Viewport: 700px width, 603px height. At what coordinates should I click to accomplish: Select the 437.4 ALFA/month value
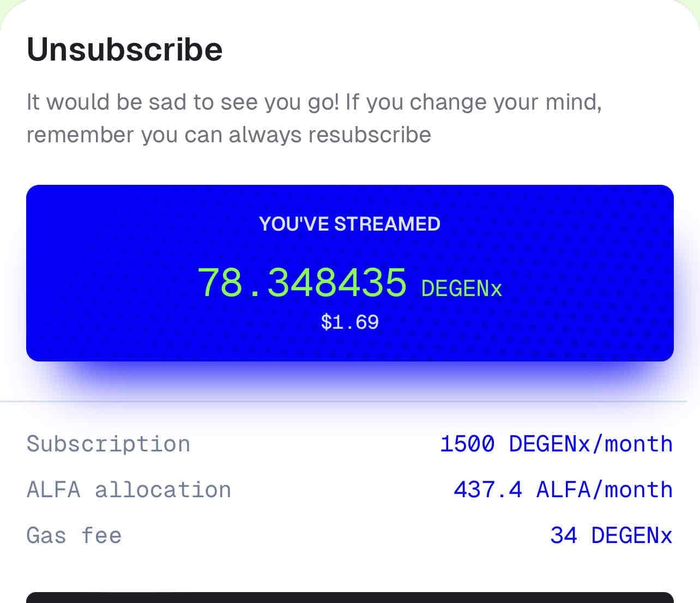(x=563, y=490)
